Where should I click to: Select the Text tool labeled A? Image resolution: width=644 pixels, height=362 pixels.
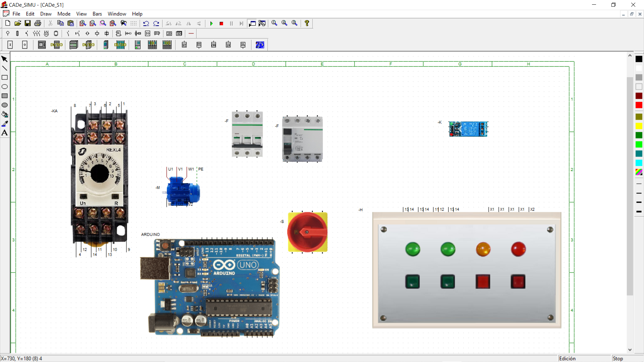(x=5, y=133)
